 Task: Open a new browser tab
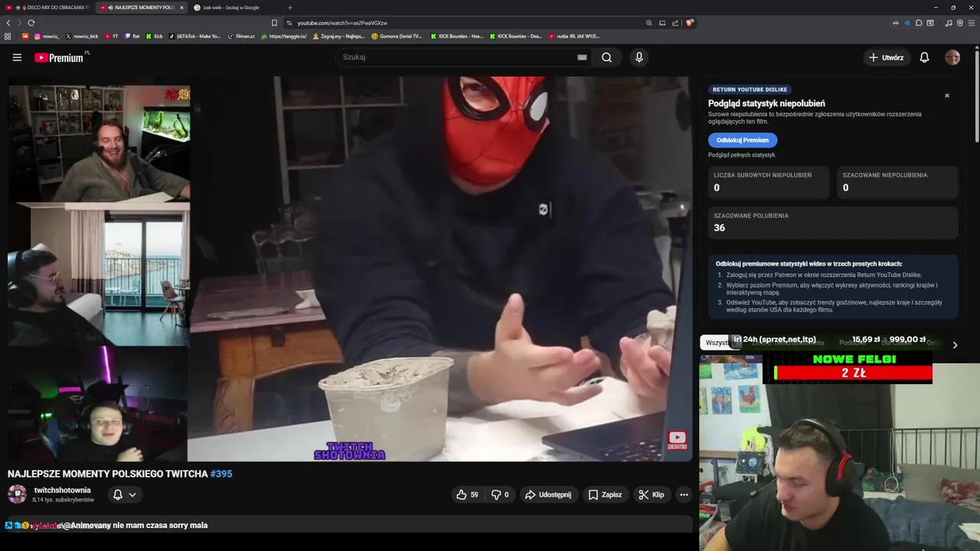[x=289, y=8]
